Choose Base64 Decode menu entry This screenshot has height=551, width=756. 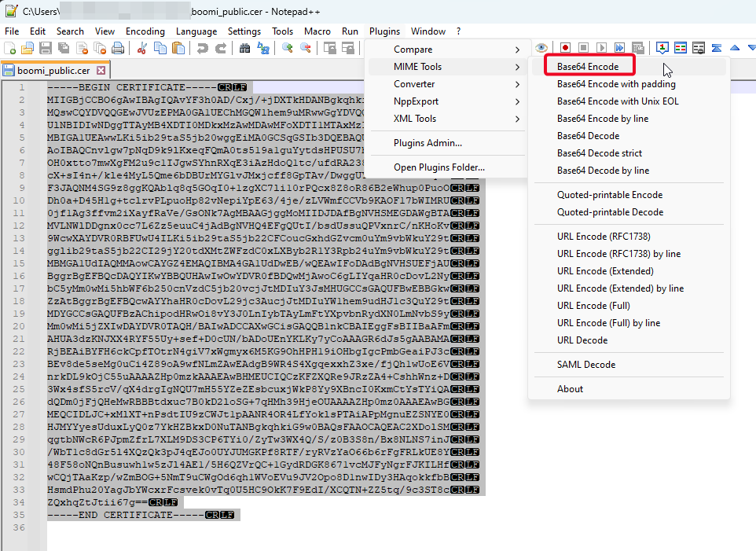click(x=588, y=136)
